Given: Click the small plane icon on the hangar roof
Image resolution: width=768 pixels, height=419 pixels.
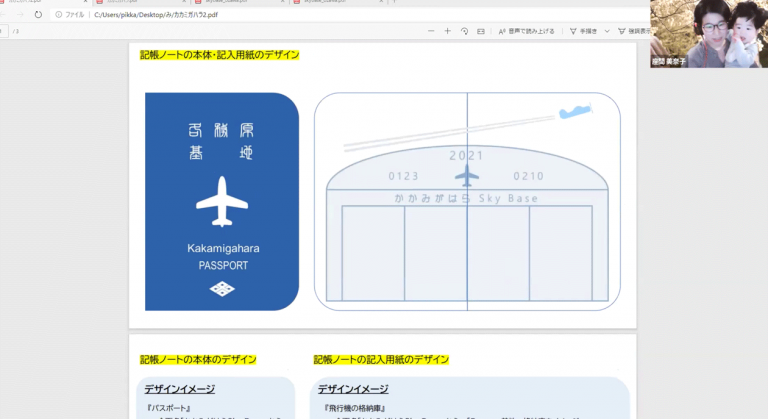Looking at the screenshot, I should click(x=467, y=176).
